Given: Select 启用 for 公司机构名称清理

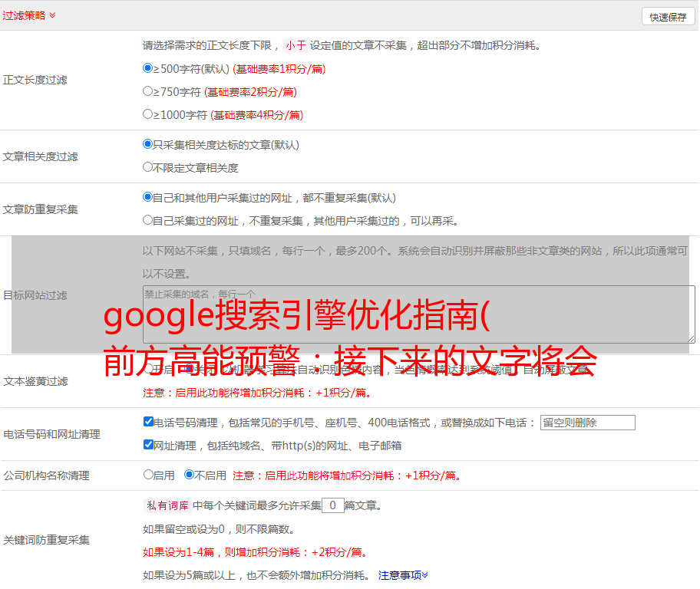Looking at the screenshot, I should click(148, 475).
